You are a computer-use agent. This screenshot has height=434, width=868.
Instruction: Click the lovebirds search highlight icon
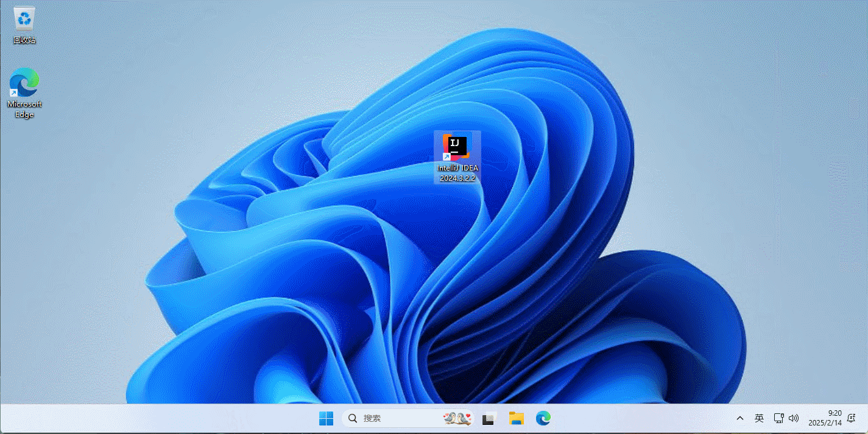(x=457, y=418)
